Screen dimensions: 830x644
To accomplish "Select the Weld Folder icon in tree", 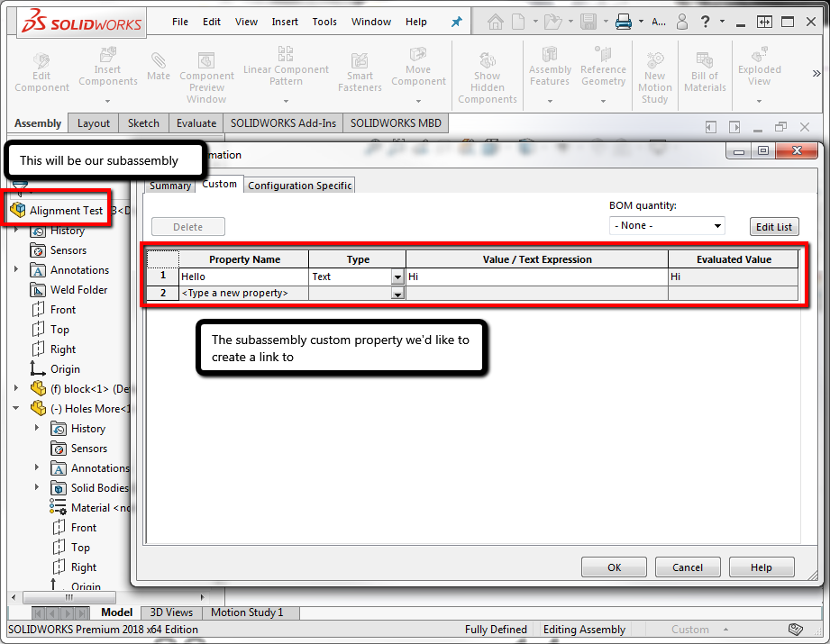I will click(x=38, y=290).
